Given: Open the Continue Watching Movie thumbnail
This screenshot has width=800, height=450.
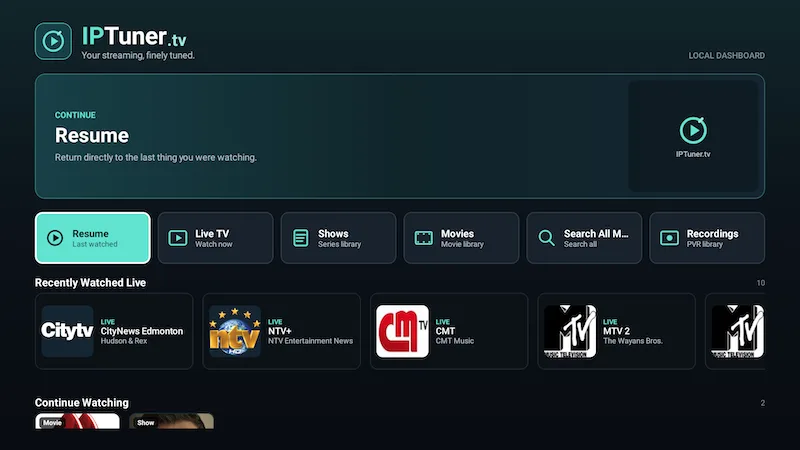Looking at the screenshot, I should point(78,421).
